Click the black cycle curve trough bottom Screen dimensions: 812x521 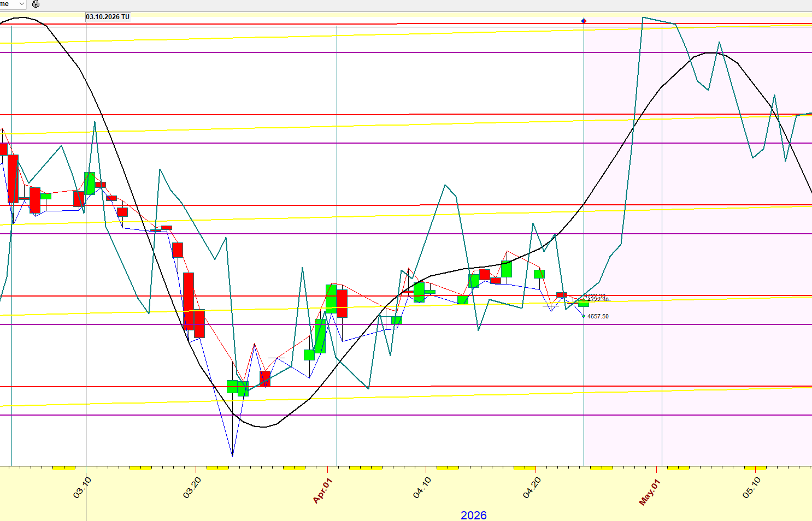pyautogui.click(x=263, y=427)
